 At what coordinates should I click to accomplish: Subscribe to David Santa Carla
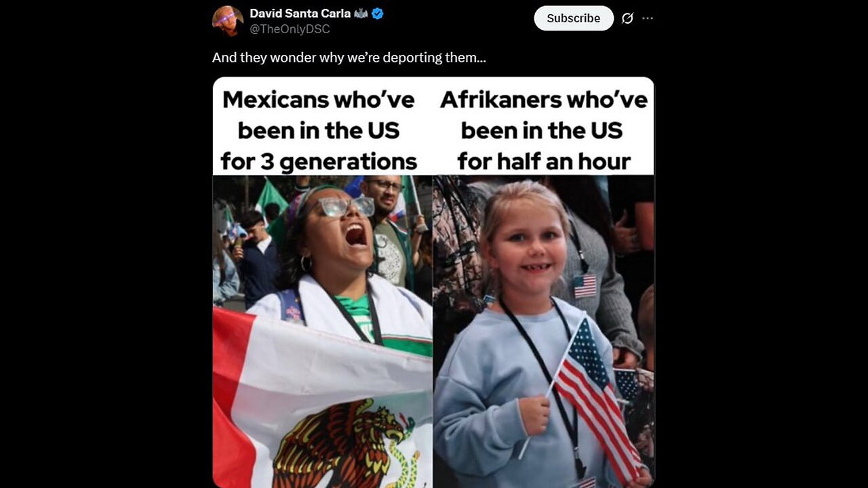(574, 18)
